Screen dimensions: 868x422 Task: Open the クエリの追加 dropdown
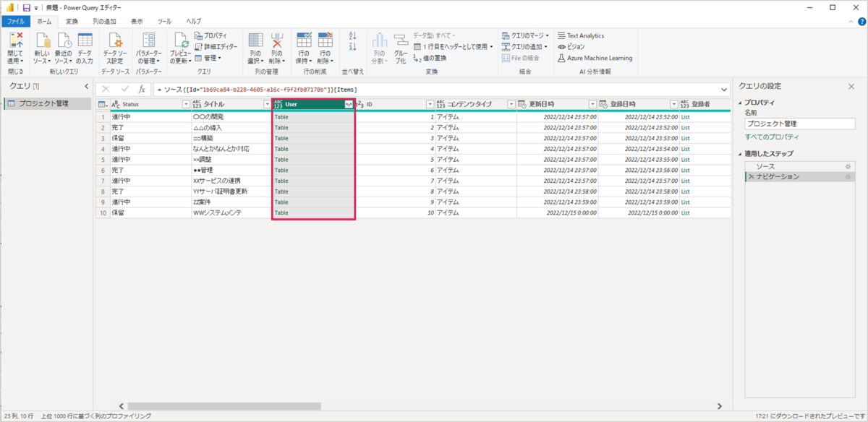click(526, 46)
